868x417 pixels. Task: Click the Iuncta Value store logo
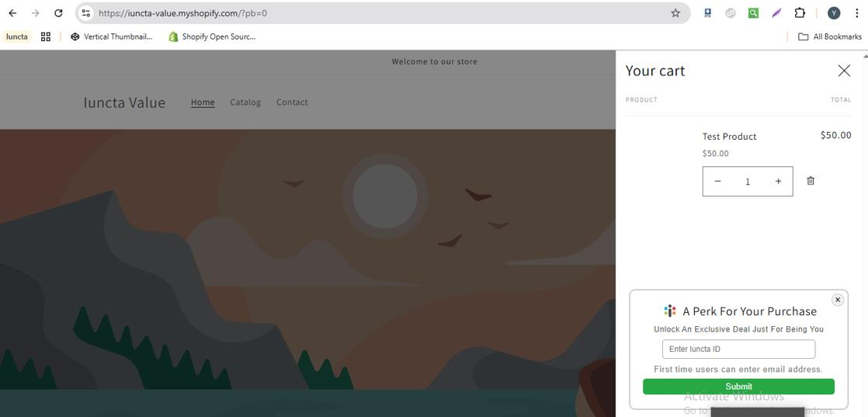coord(124,103)
